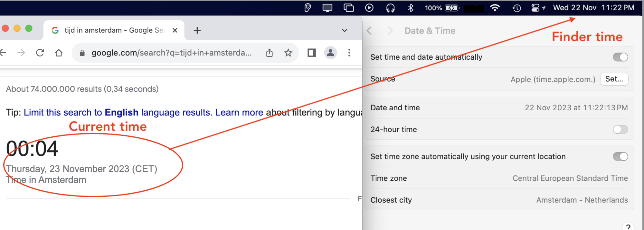
Task: Click 'Amsterdam - Netherlands' closest city value
Action: pos(582,200)
